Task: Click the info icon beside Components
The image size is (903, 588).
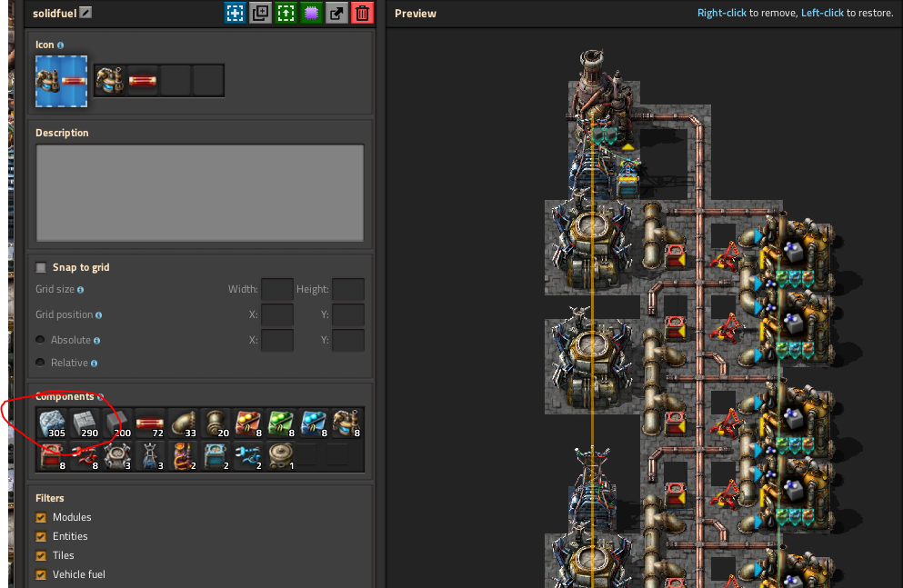Action: click(x=100, y=397)
